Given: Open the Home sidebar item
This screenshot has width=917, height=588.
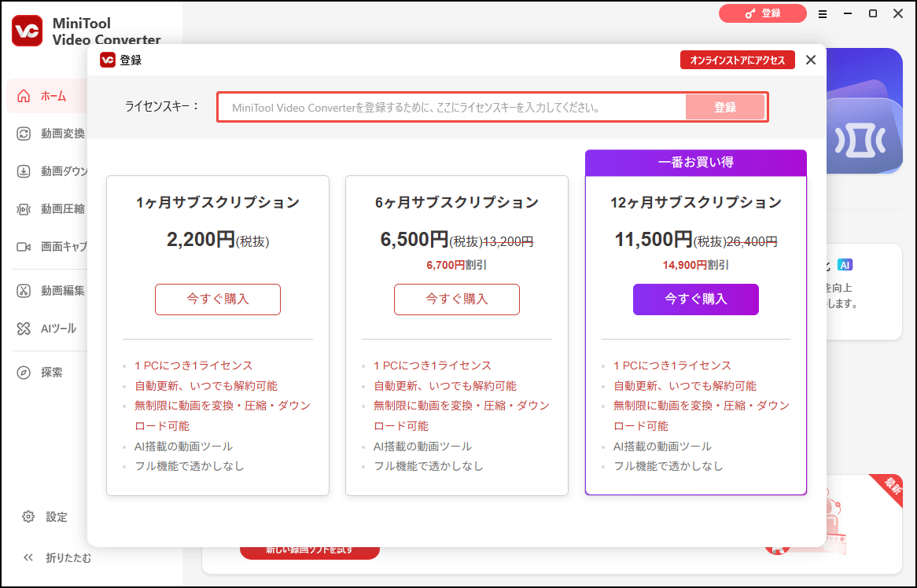Looking at the screenshot, I should pos(46,96).
